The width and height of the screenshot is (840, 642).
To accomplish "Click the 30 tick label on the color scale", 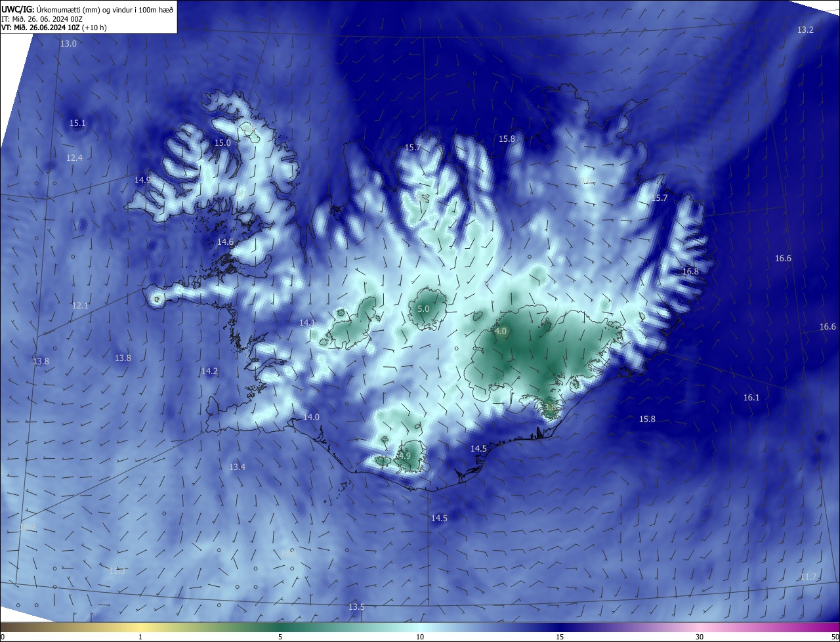I will 700,637.
